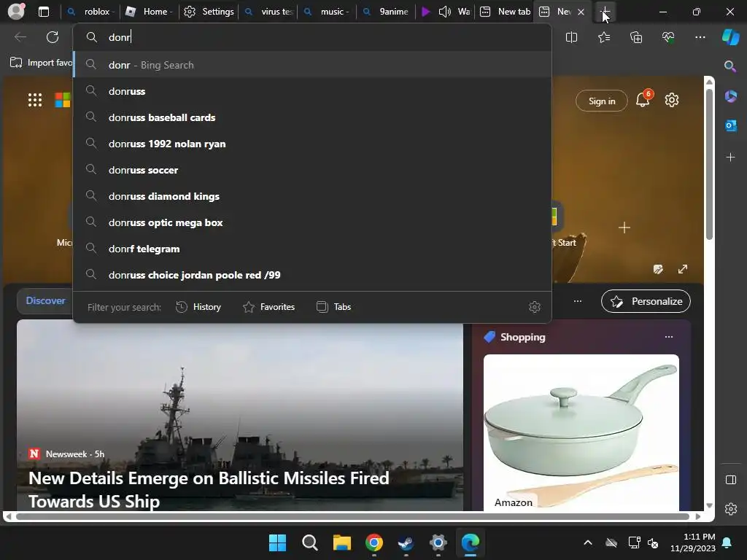Open notifications bell with badge

[643, 99]
